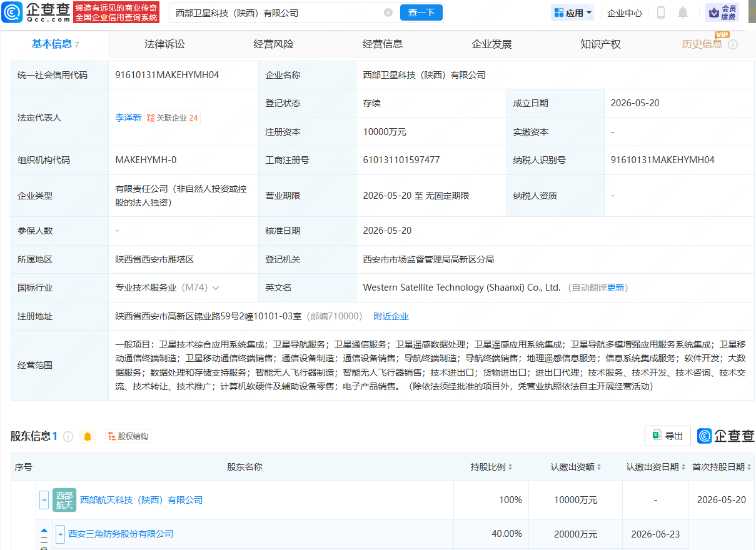The image size is (756, 550).
Task: Open legal representative 李泽新 link
Action: [128, 117]
